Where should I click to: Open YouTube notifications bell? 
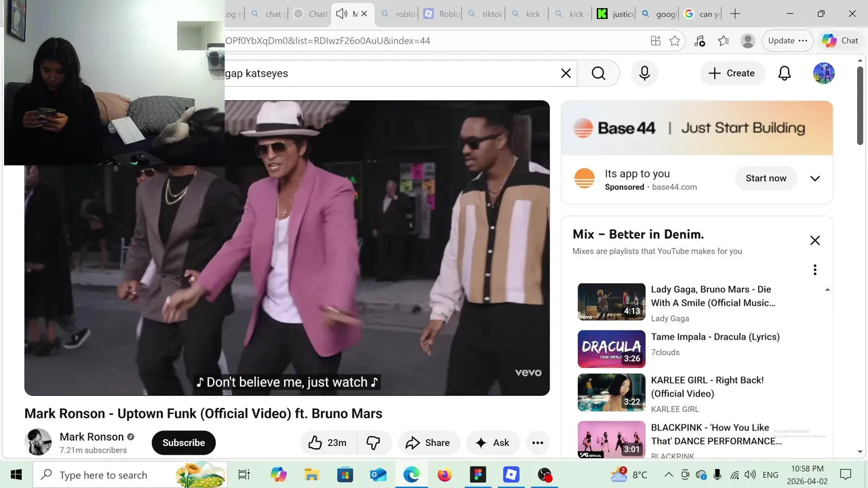click(785, 73)
